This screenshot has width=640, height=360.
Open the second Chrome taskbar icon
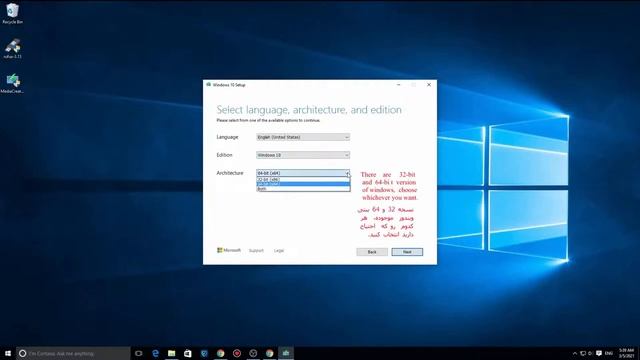coord(269,353)
